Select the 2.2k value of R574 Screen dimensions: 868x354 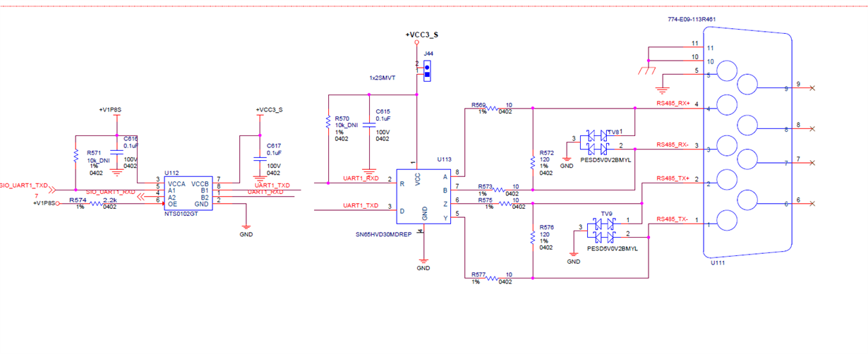109,201
